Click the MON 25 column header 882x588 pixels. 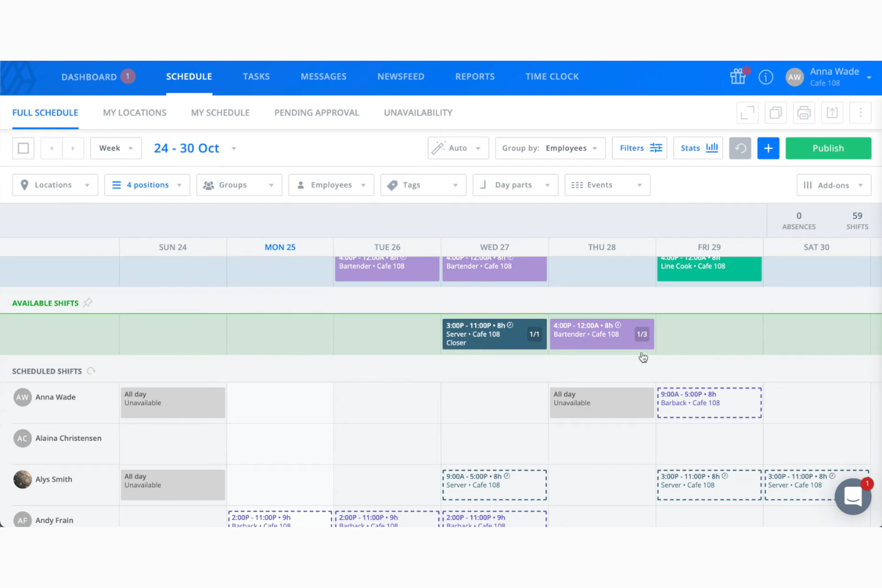click(280, 247)
